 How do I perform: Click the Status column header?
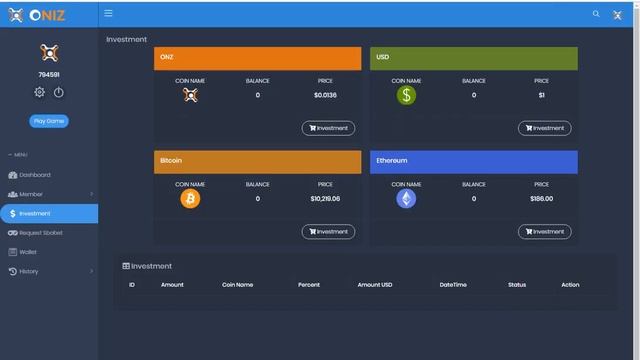[x=517, y=285]
